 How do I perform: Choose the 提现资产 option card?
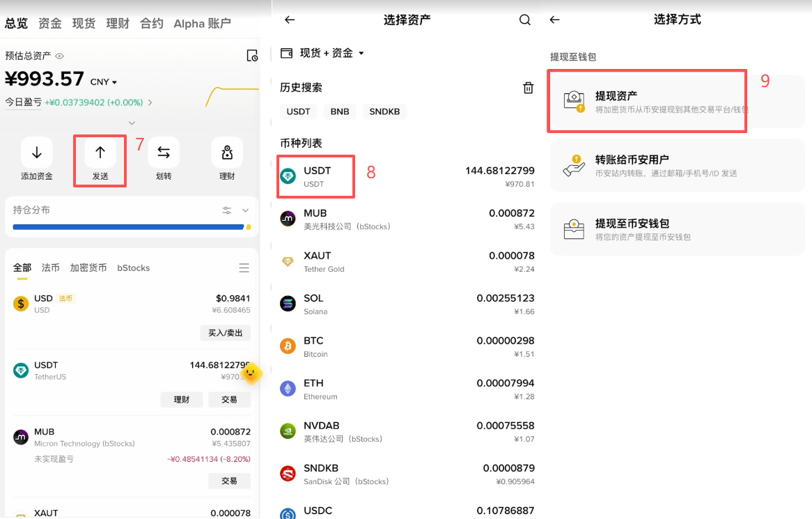[x=678, y=101]
